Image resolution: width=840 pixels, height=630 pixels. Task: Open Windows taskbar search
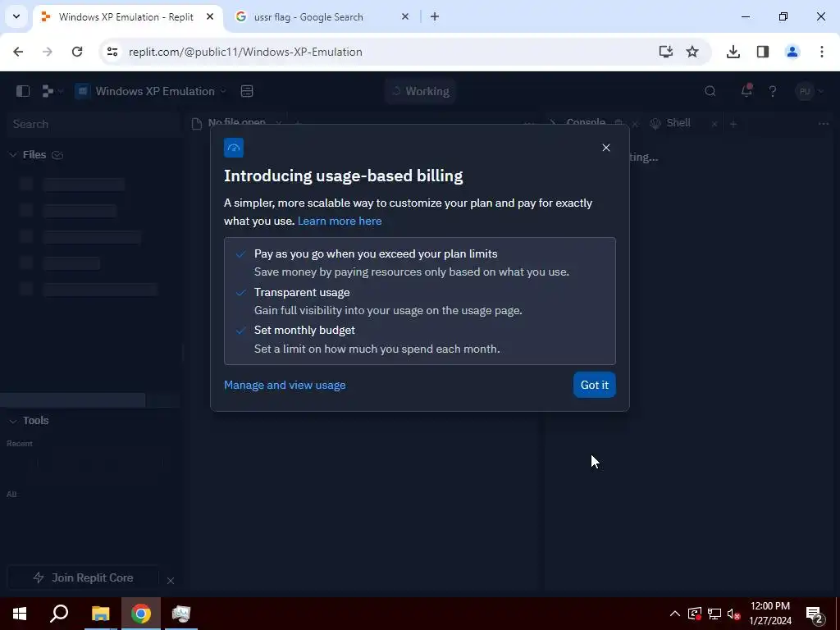[x=59, y=614]
